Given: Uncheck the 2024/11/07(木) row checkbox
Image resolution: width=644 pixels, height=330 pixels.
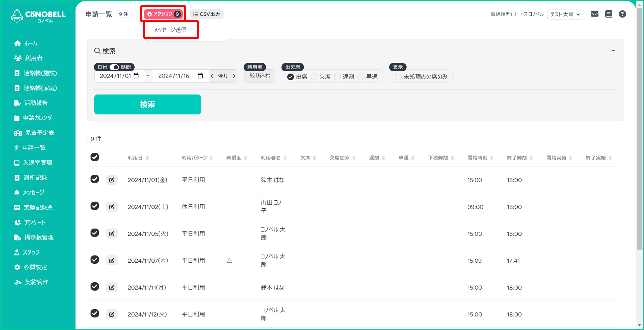Looking at the screenshot, I should [95, 259].
